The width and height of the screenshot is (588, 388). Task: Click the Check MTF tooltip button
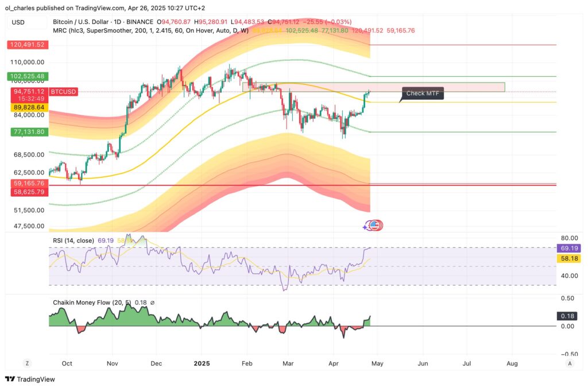click(x=422, y=93)
